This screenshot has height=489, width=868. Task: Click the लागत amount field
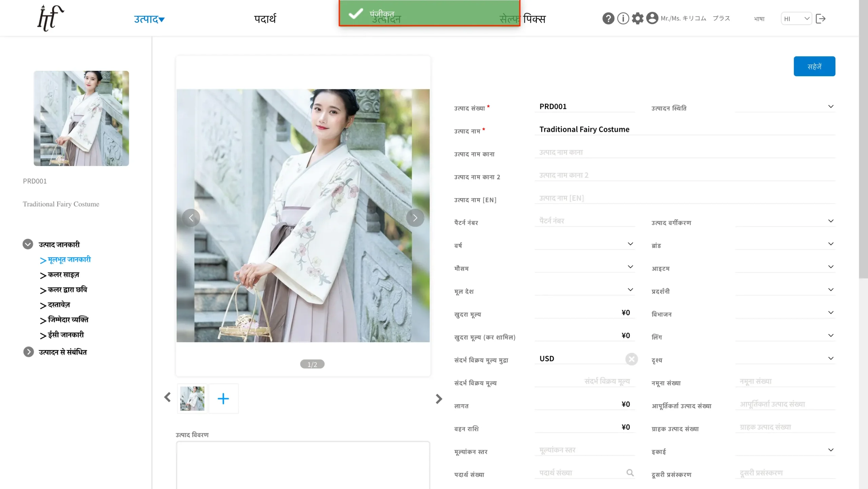click(585, 404)
